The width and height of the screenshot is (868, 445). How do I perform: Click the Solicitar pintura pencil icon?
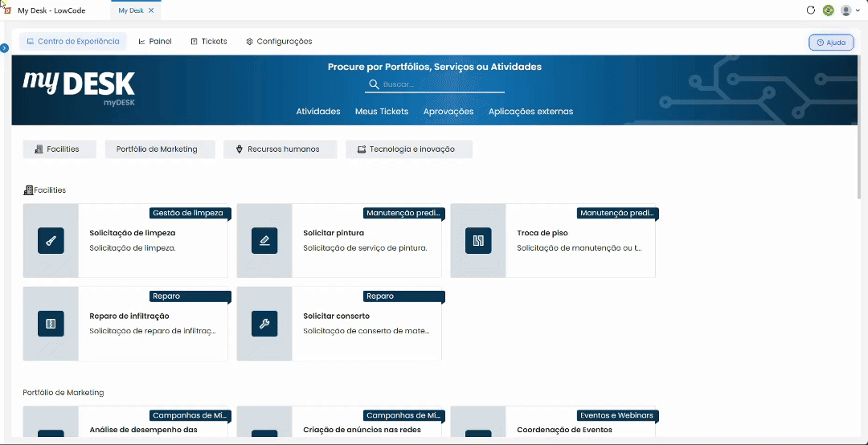(x=264, y=241)
